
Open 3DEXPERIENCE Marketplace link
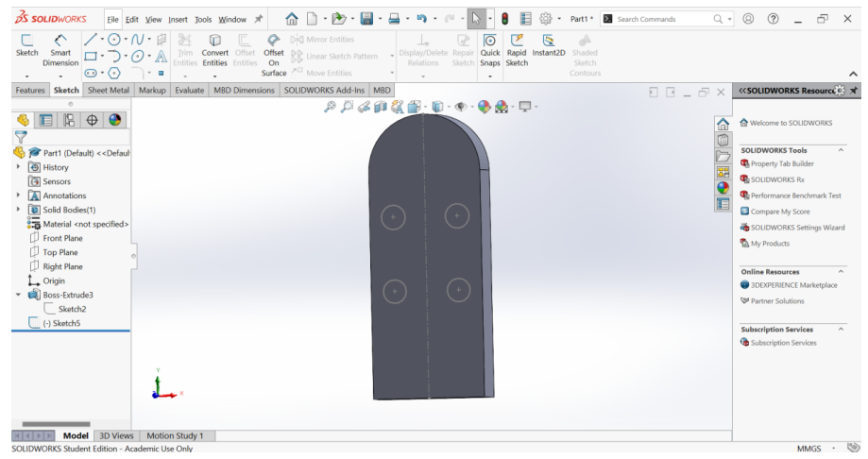793,285
